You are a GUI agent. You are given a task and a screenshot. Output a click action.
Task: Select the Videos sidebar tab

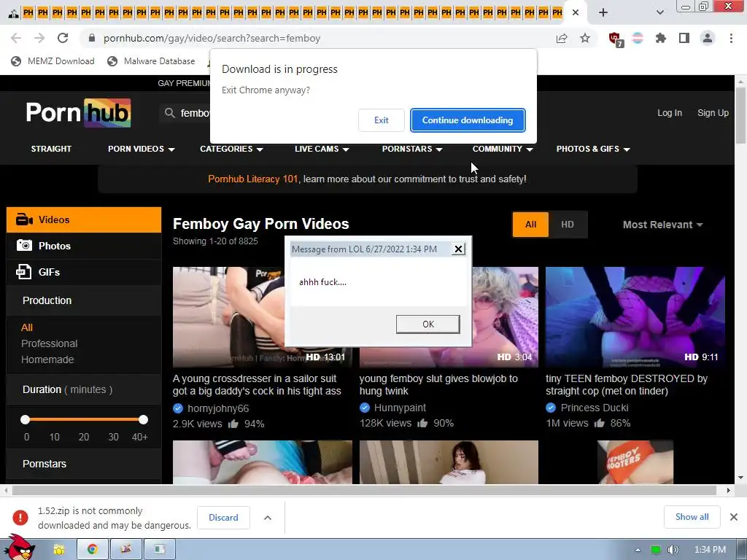tap(84, 219)
